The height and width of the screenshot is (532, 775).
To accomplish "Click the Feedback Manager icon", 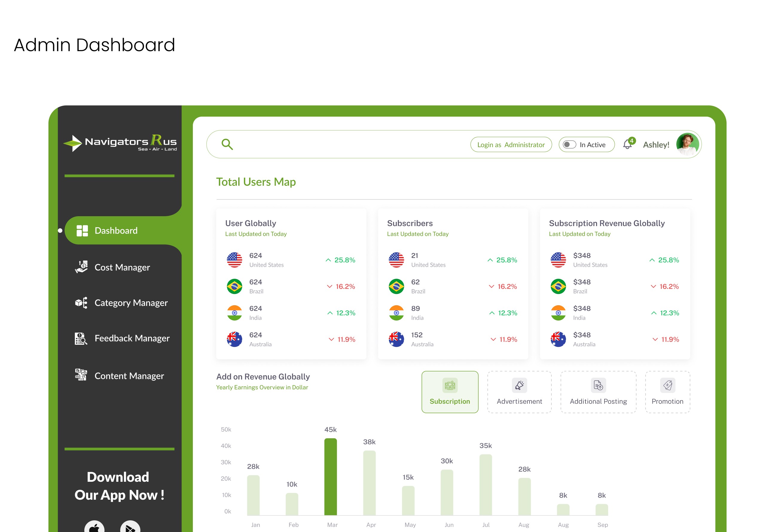I will pos(81,338).
